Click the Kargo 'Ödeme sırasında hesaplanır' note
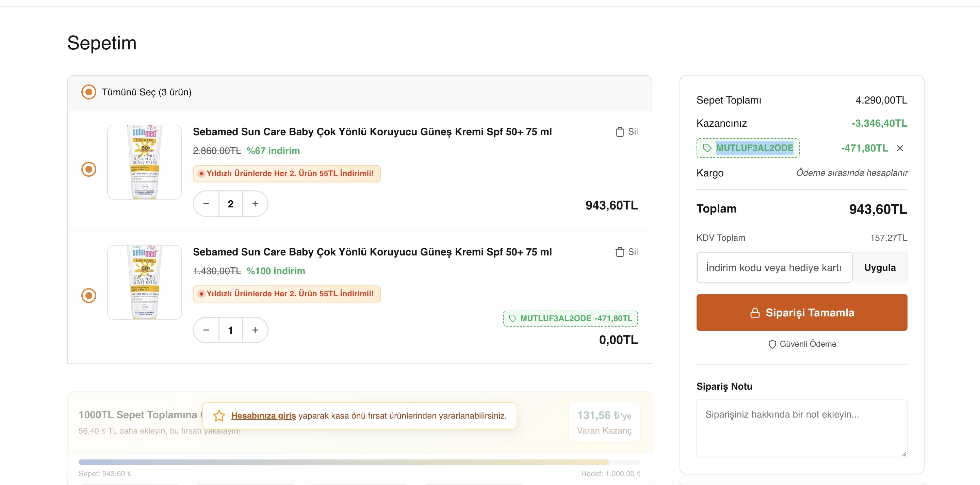The height and width of the screenshot is (485, 980). click(852, 173)
